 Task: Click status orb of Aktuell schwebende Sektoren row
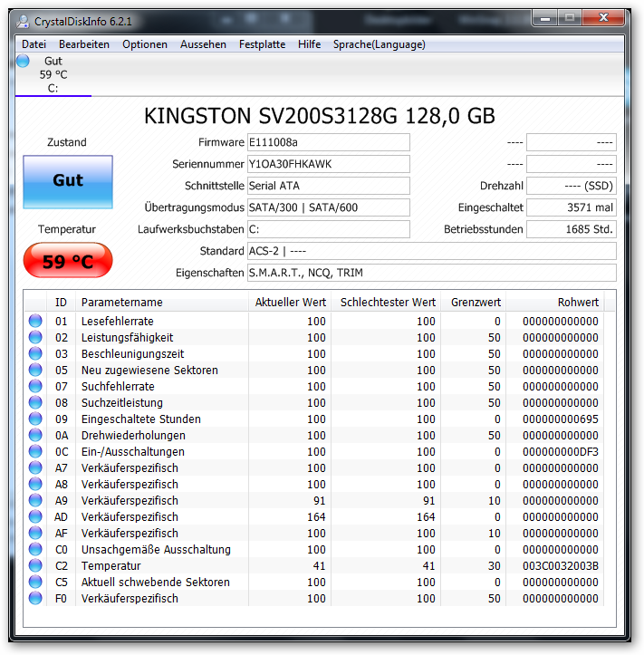pyautogui.click(x=35, y=582)
